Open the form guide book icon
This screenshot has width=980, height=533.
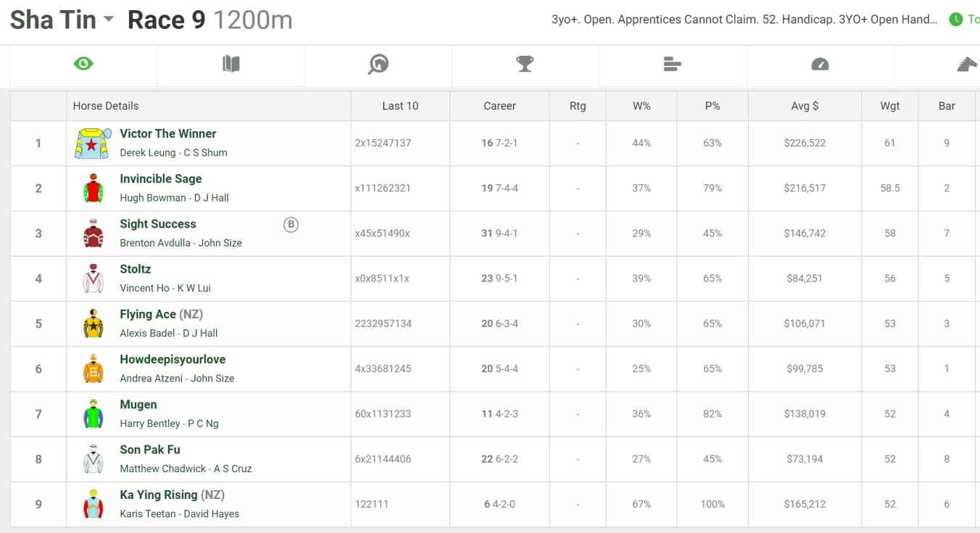(230, 64)
